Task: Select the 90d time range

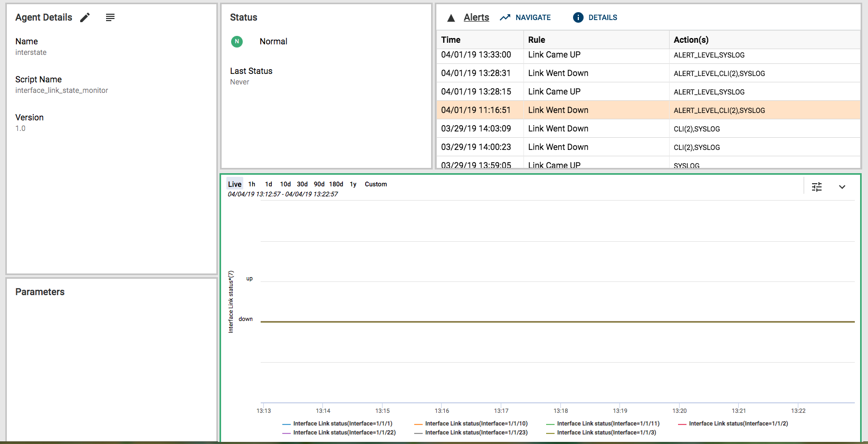Action: 319,184
